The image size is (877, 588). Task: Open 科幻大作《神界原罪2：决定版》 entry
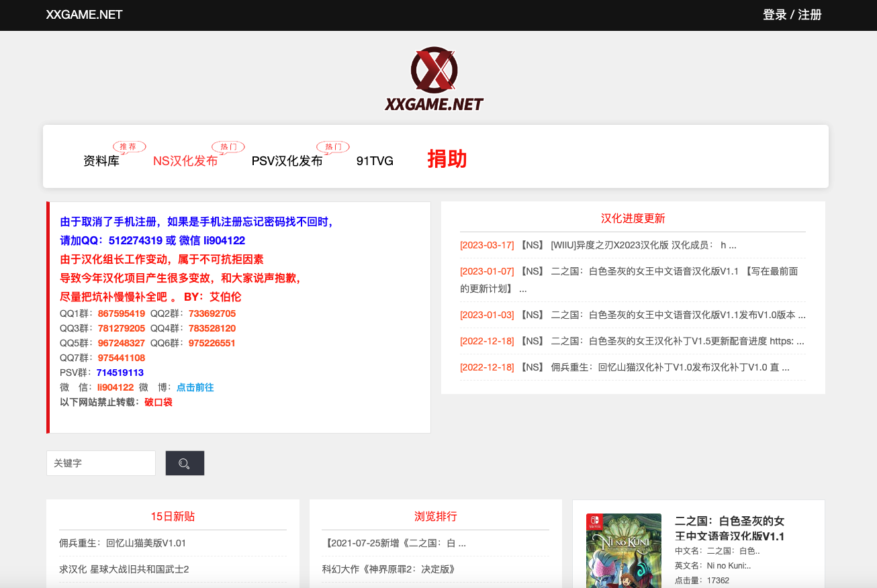[389, 569]
